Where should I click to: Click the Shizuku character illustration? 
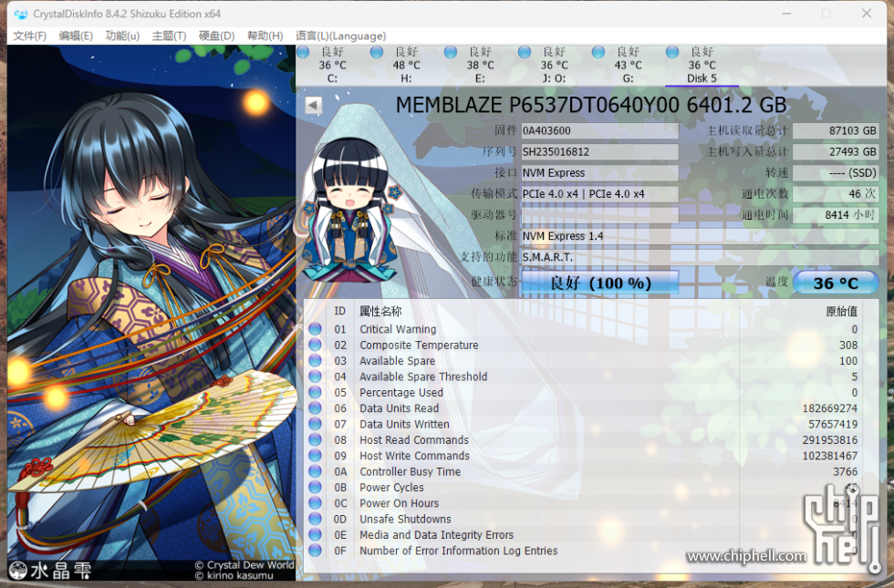click(151, 314)
